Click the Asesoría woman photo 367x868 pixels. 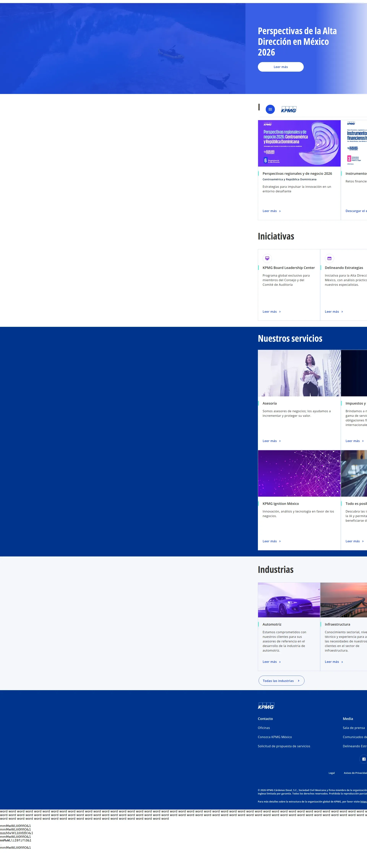pyautogui.click(x=299, y=373)
